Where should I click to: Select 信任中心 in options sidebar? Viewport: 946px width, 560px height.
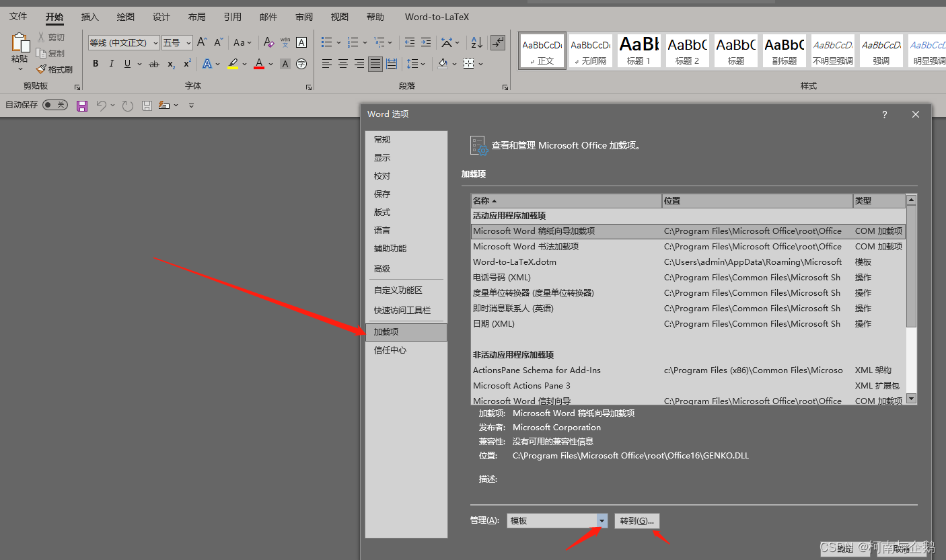tap(406, 350)
